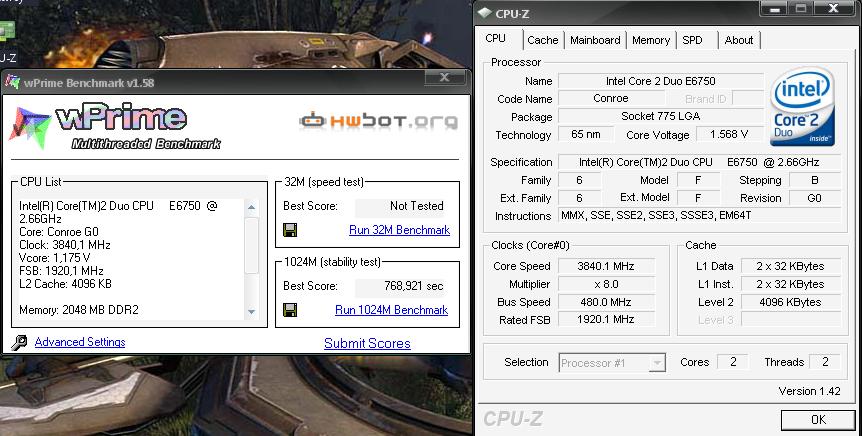Click the Instructions field listing MMX, SSE
Image resolution: width=862 pixels, height=436 pixels.
click(x=699, y=216)
